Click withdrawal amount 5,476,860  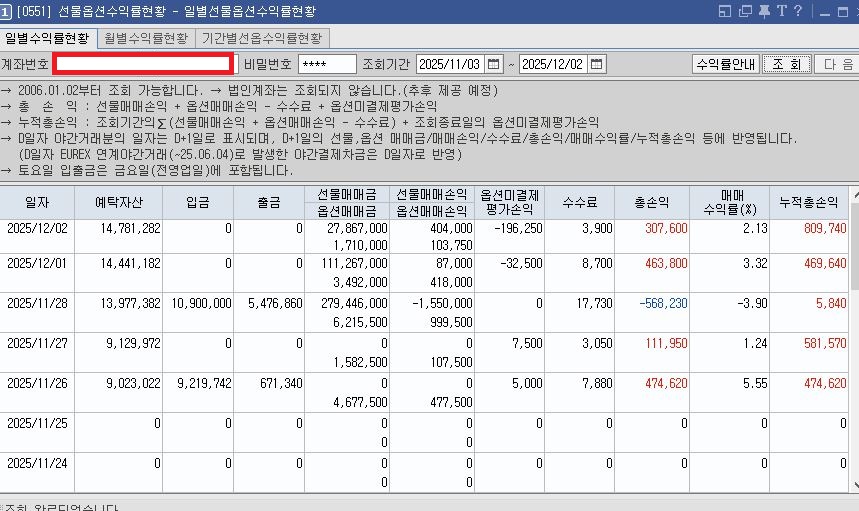tap(276, 303)
